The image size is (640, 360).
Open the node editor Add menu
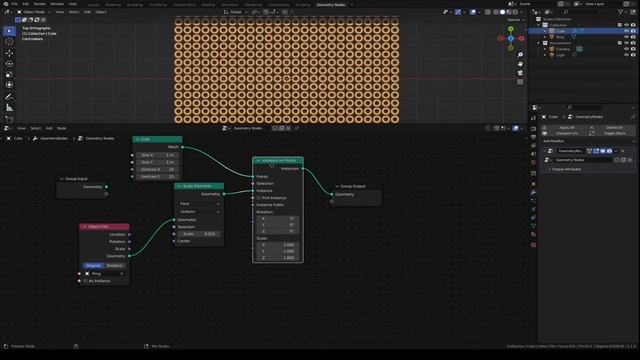(49, 128)
